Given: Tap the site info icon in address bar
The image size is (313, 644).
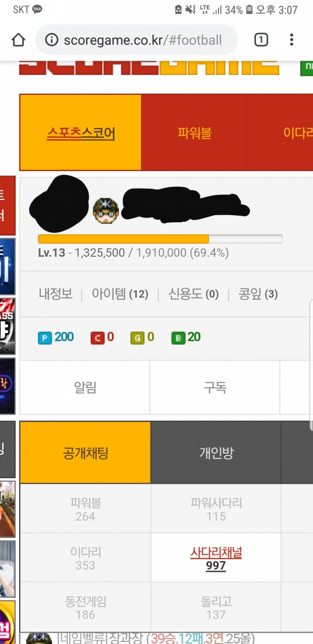Looking at the screenshot, I should (52, 40).
